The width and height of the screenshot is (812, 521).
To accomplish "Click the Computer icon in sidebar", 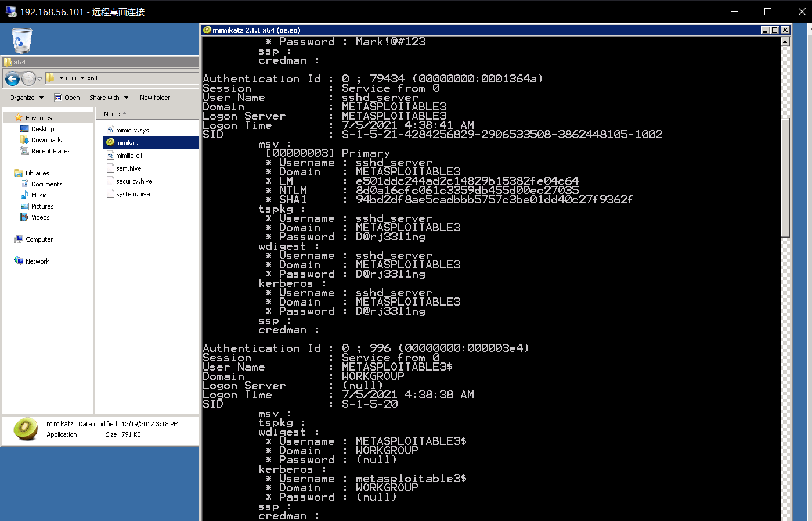I will click(19, 239).
